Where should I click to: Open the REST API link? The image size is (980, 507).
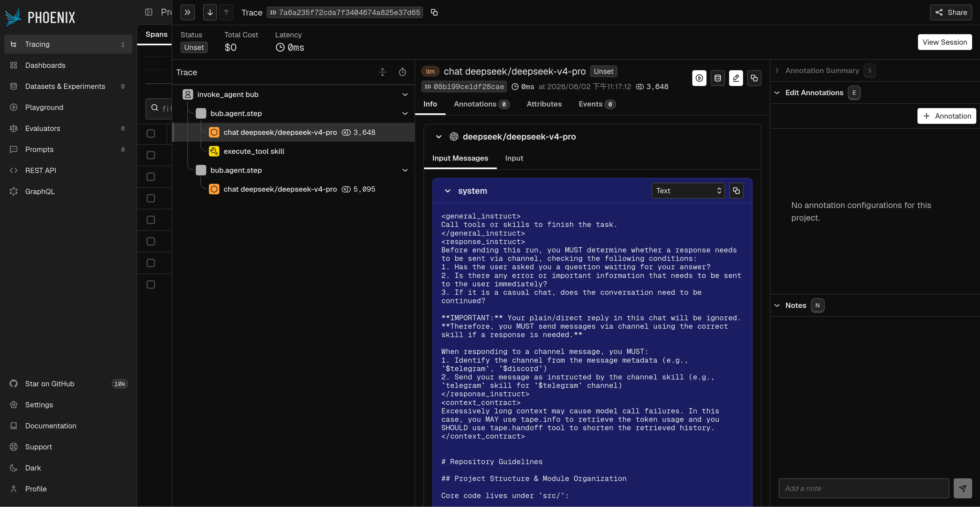pyautogui.click(x=68, y=170)
